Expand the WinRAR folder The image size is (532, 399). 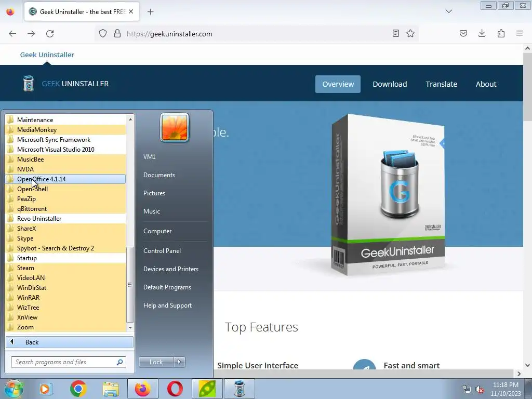coord(65,297)
